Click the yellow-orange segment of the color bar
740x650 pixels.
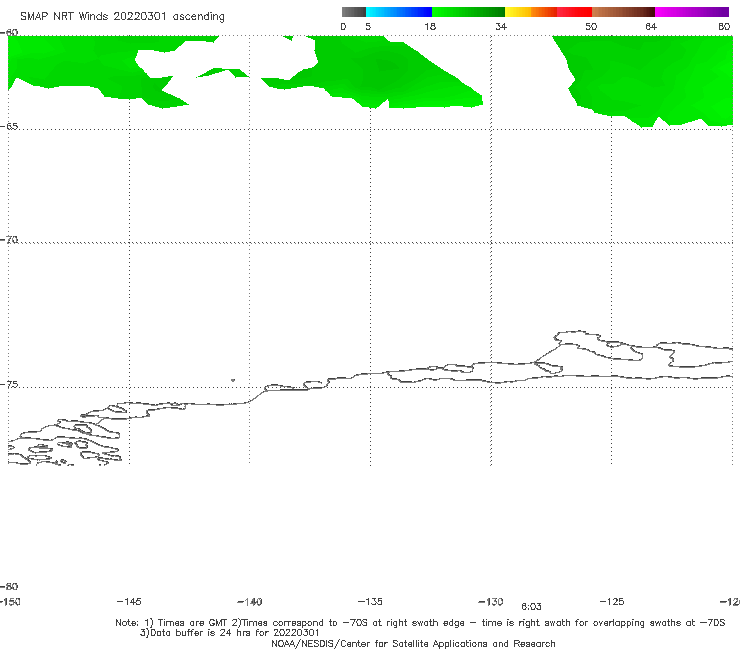[x=531, y=12]
